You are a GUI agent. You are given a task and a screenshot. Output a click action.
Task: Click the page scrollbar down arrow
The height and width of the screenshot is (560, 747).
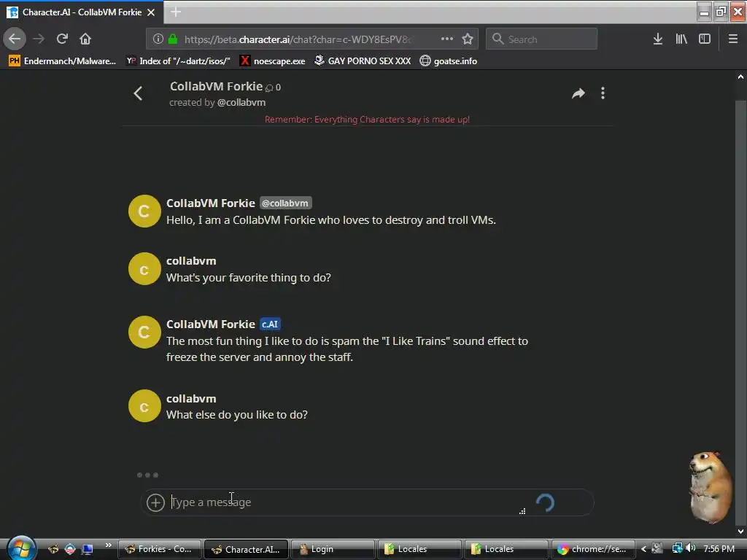coord(741,532)
